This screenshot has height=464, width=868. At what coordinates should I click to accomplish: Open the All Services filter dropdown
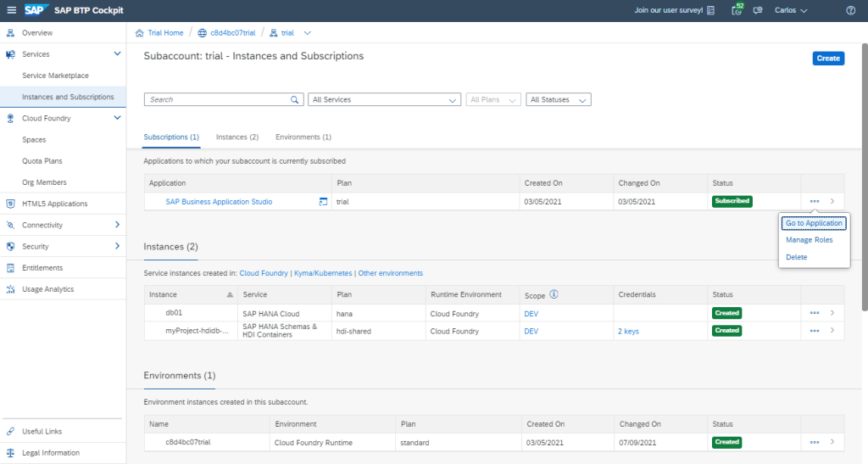[x=384, y=99]
